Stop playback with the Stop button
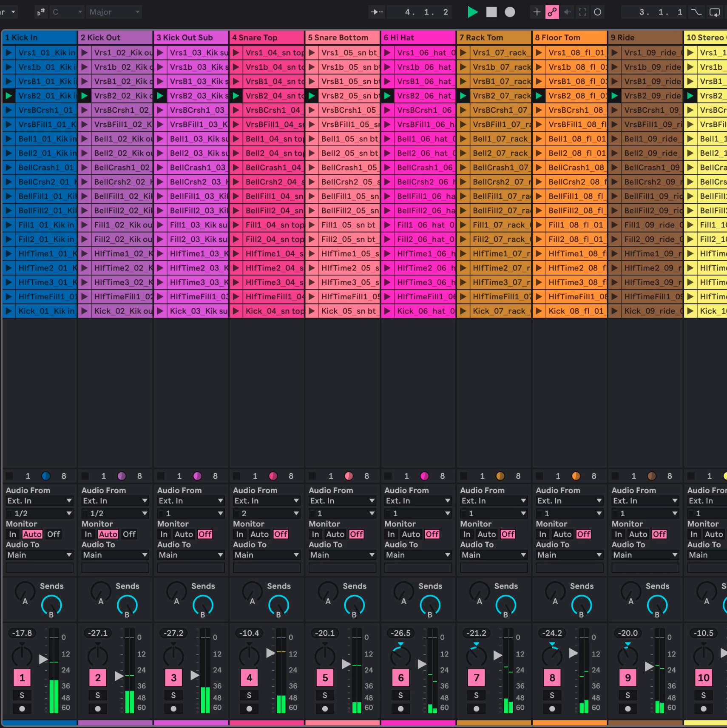727x728 pixels. pyautogui.click(x=491, y=12)
